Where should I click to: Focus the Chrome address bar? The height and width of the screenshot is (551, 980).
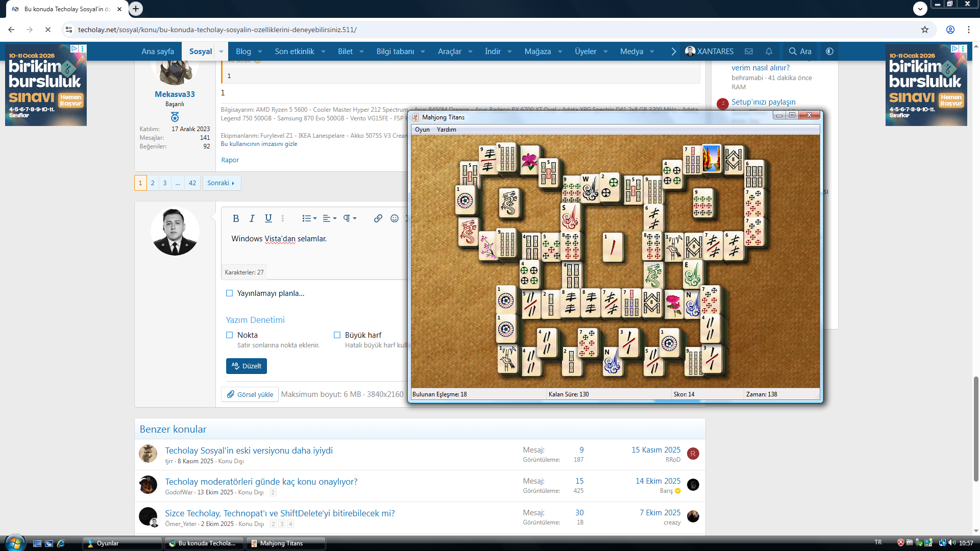pos(495,30)
